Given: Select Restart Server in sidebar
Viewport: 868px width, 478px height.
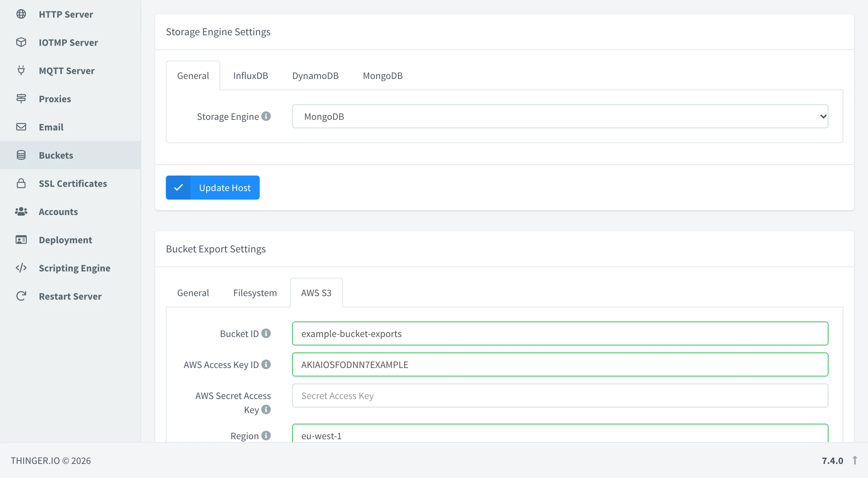Looking at the screenshot, I should [x=71, y=296].
